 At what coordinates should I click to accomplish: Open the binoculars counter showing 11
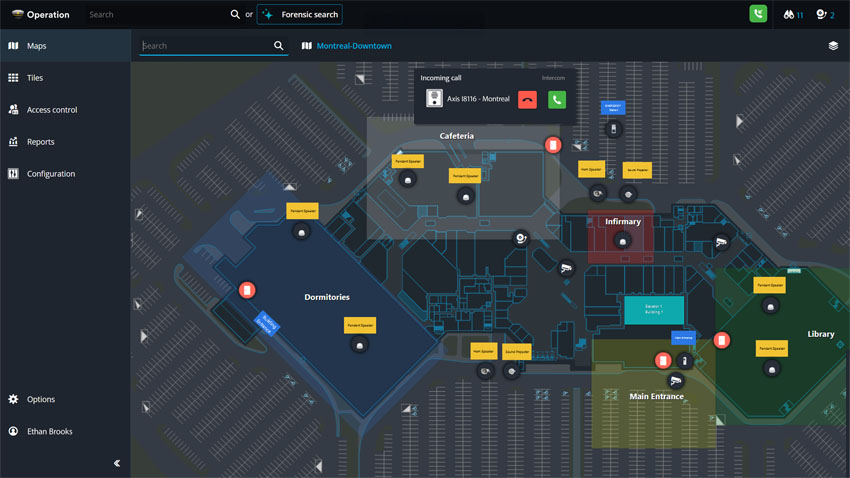click(793, 15)
